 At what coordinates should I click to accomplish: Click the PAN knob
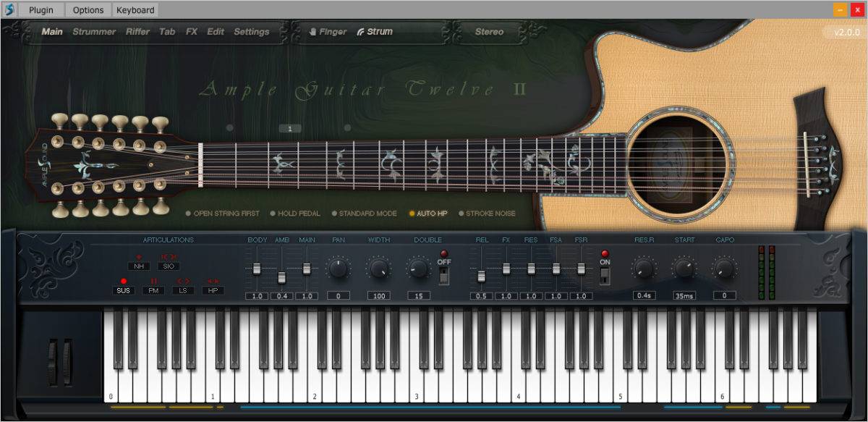(338, 269)
